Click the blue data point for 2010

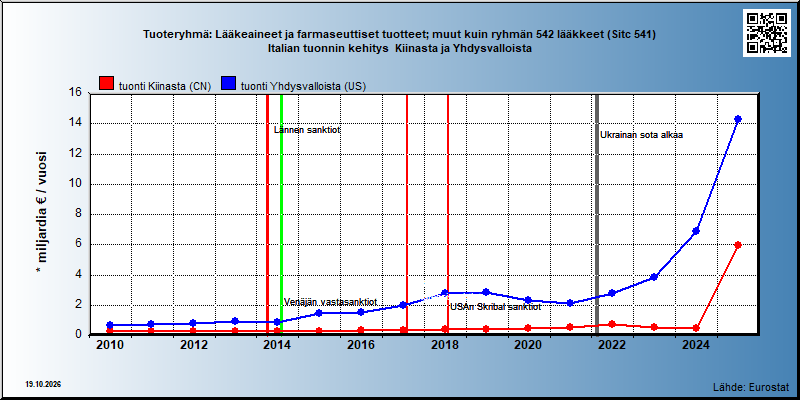point(109,324)
